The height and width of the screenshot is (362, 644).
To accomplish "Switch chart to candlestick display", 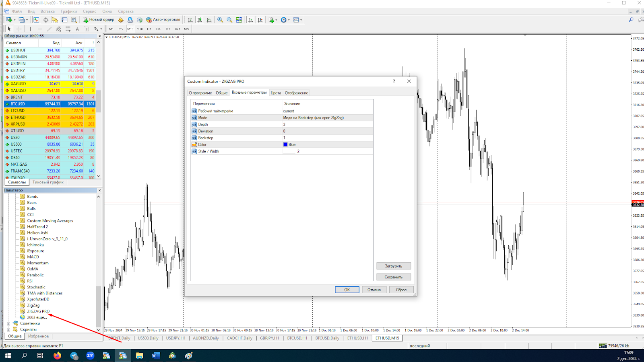I will 200,20.
